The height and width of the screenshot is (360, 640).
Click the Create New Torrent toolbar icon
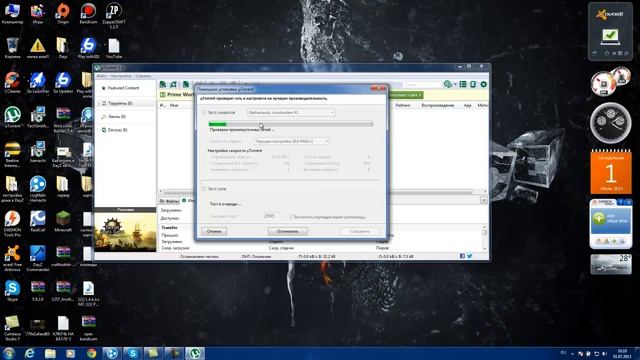pos(186,84)
